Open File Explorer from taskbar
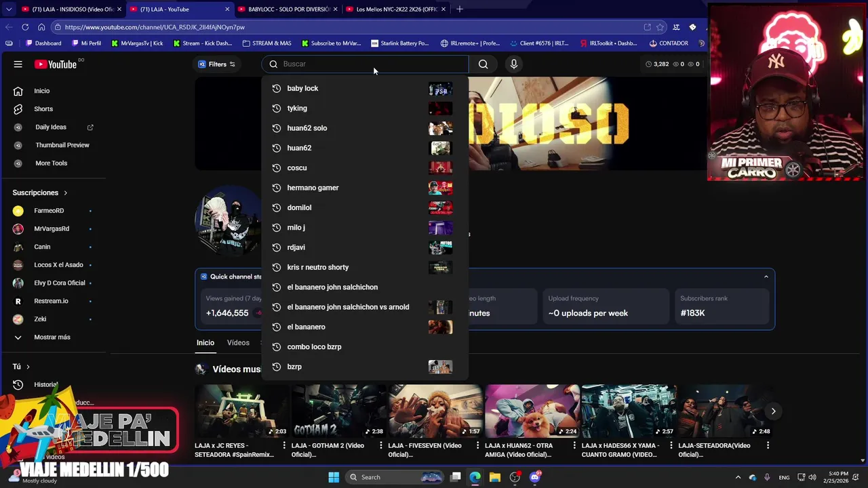Viewport: 868px width, 488px height. (x=494, y=477)
